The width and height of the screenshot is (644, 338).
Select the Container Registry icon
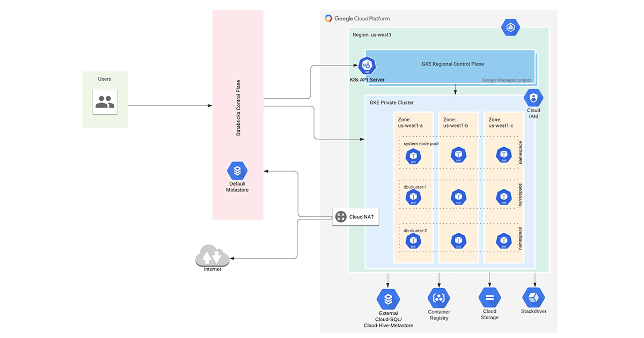coord(439,298)
